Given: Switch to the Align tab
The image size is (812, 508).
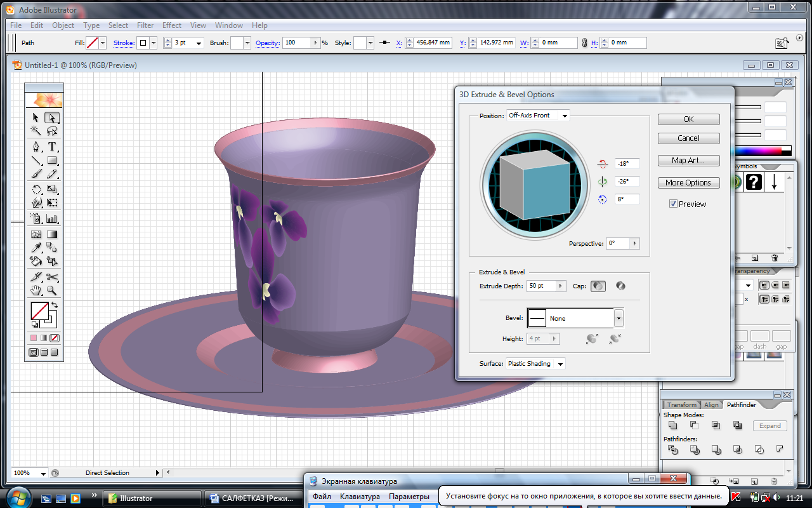Looking at the screenshot, I should tap(712, 404).
